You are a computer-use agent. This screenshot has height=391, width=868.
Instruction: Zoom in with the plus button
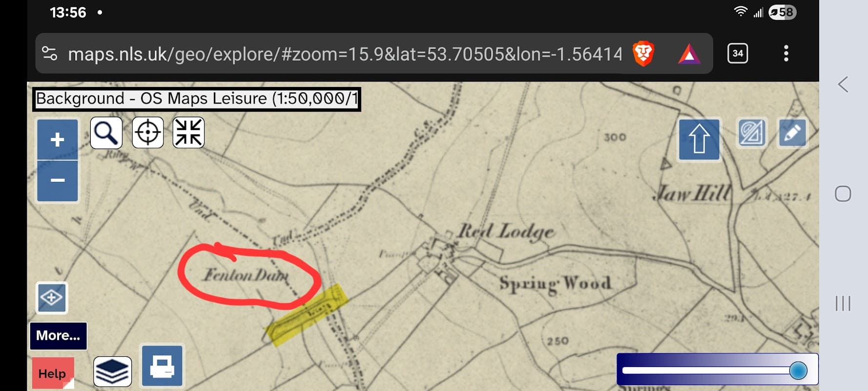[x=58, y=140]
